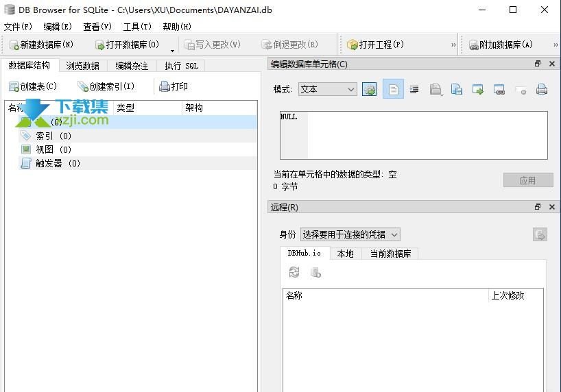Open the 编辑(E) menu

click(x=57, y=27)
